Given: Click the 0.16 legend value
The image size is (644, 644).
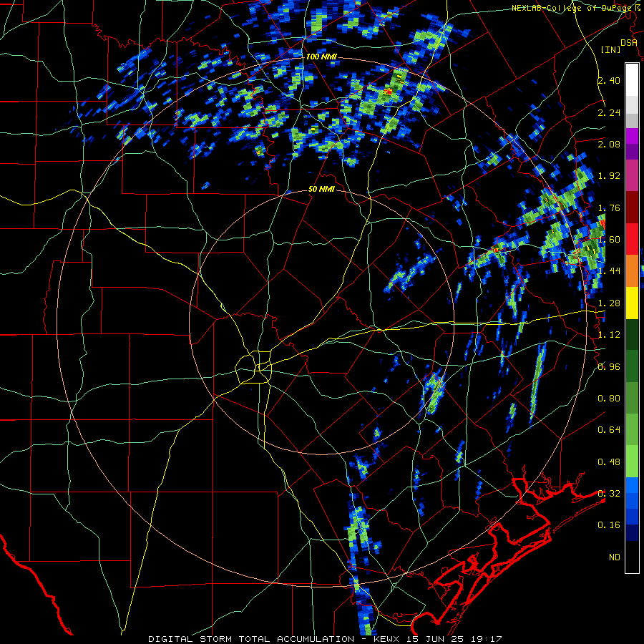Looking at the screenshot, I should (609, 525).
